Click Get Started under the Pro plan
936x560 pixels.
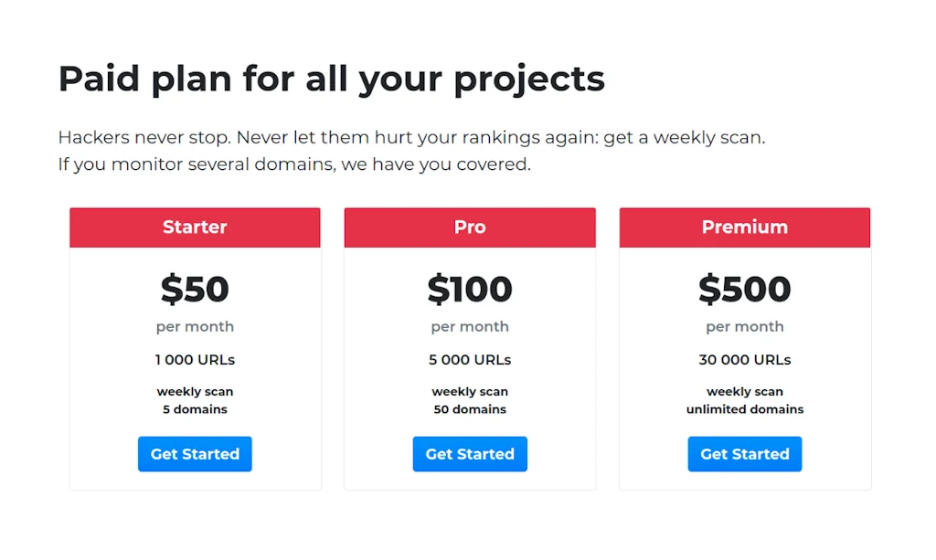coord(470,454)
